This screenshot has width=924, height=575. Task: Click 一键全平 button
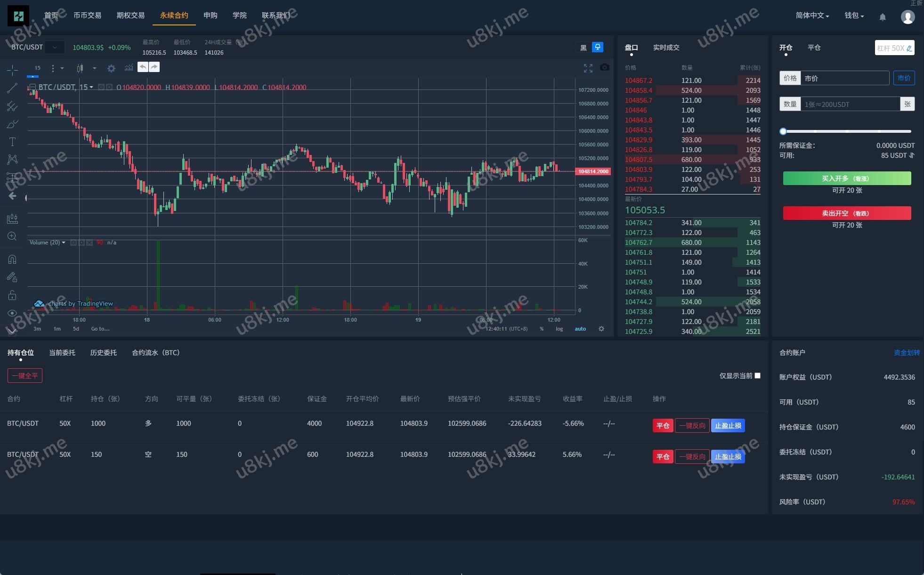point(25,375)
